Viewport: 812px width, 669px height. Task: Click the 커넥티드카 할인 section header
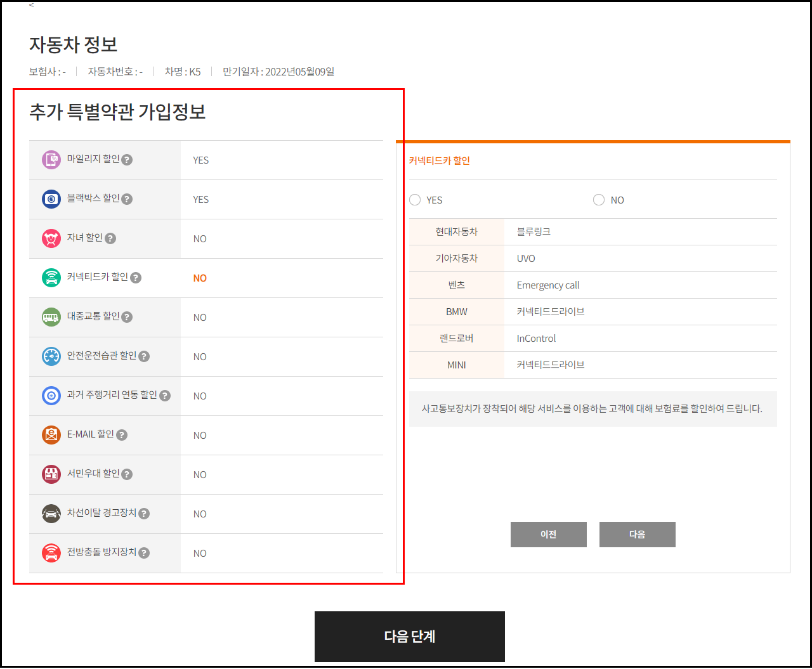[439, 160]
